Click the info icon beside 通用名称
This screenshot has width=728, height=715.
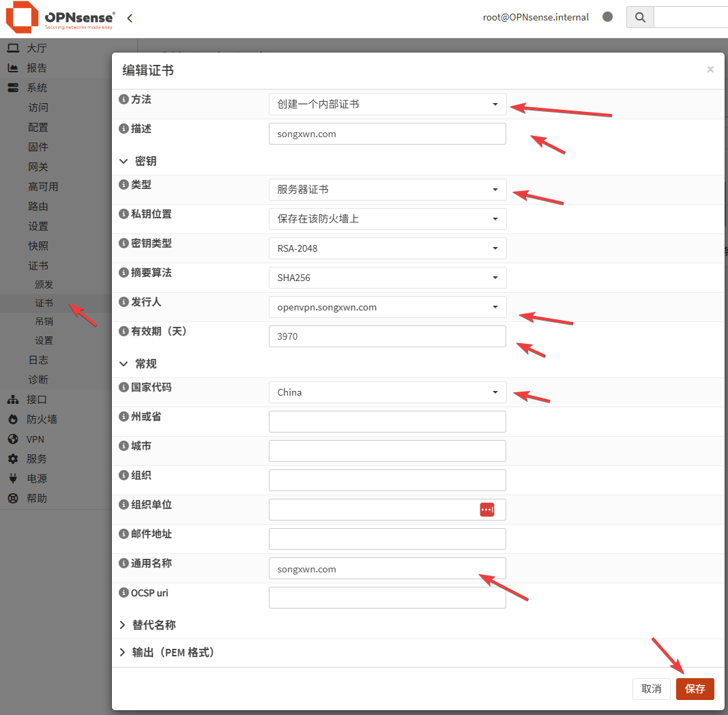[x=123, y=564]
